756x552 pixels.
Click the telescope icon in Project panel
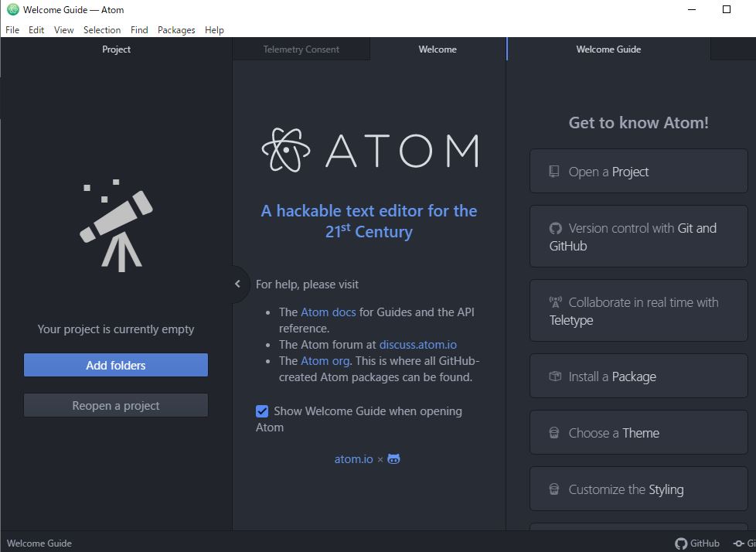click(x=116, y=226)
